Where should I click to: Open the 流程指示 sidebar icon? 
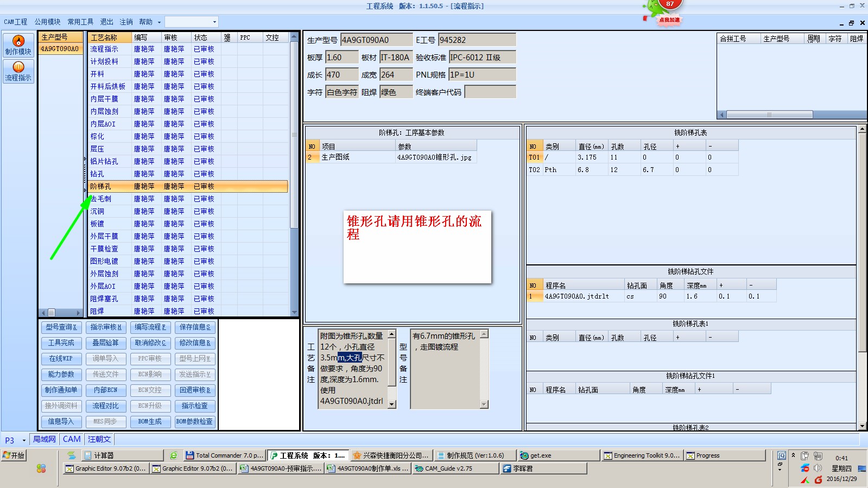coord(18,71)
